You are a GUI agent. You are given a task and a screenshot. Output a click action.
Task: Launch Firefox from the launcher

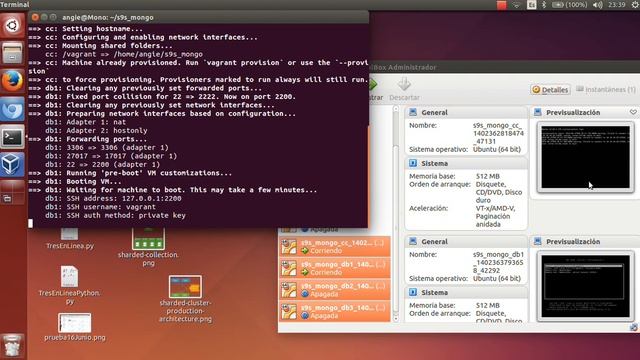(12, 81)
